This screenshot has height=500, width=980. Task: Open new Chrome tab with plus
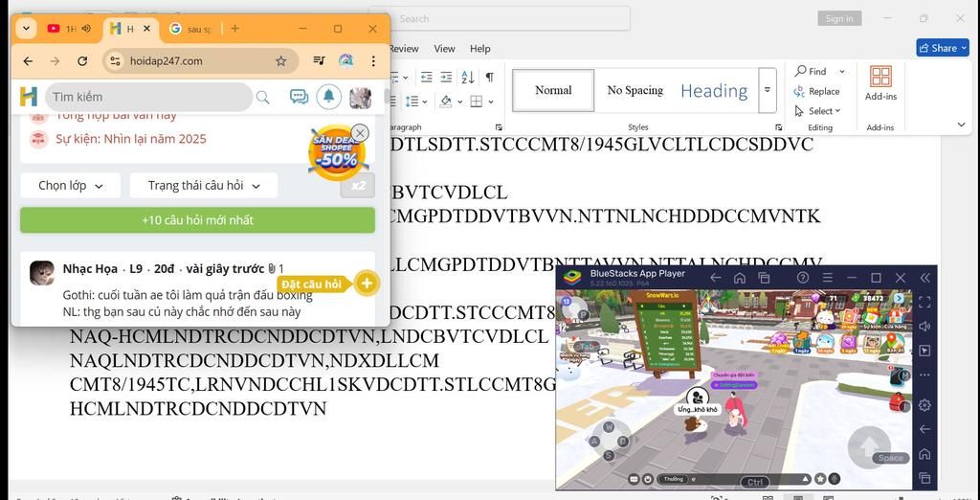click(235, 28)
